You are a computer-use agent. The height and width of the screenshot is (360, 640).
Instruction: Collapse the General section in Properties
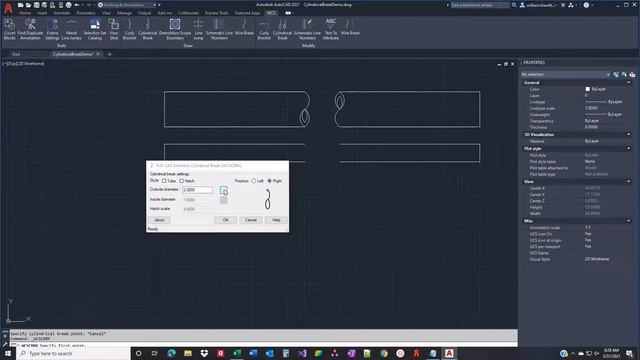[629, 82]
